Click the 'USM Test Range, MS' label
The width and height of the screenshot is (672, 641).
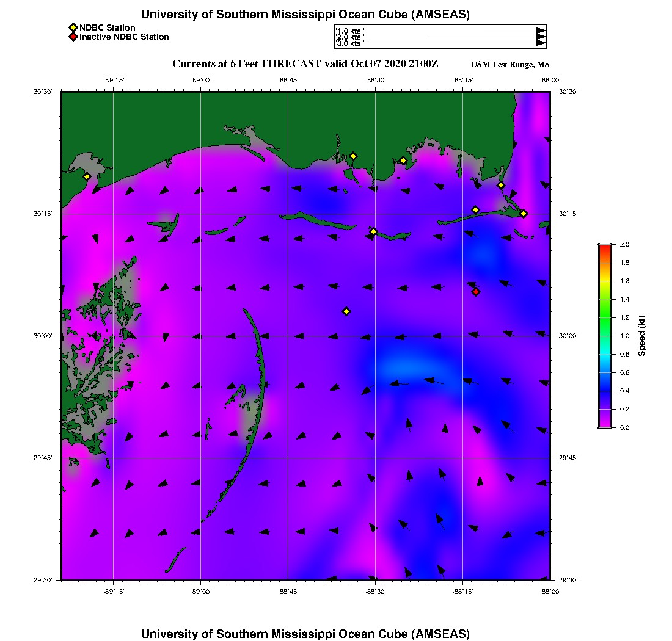click(x=510, y=65)
